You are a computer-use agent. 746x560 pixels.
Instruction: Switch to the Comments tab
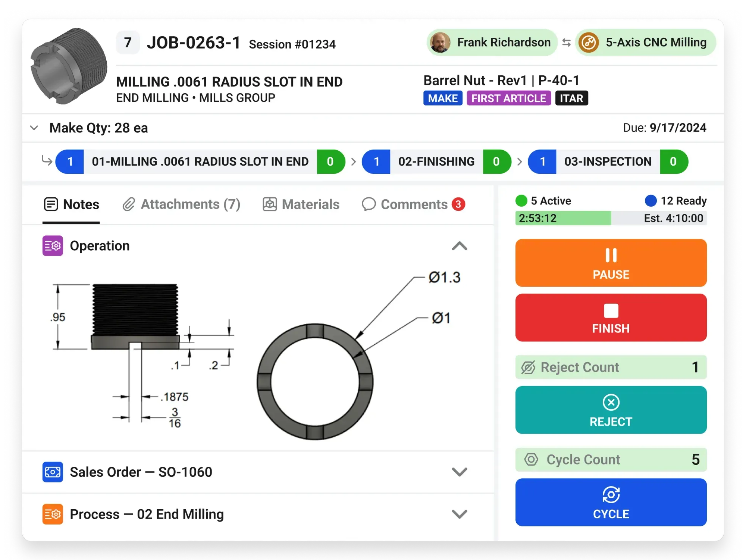coord(414,204)
